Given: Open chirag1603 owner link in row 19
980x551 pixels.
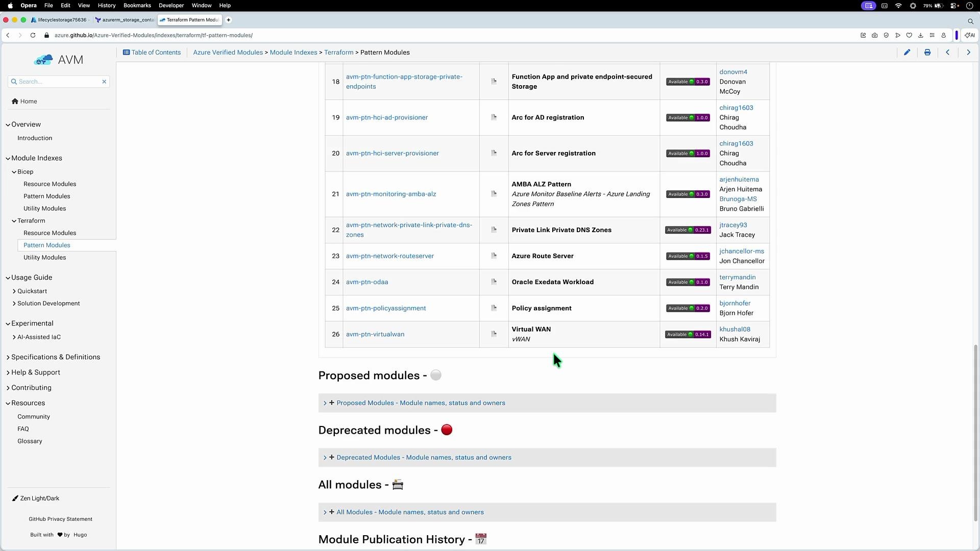Looking at the screenshot, I should (x=736, y=108).
